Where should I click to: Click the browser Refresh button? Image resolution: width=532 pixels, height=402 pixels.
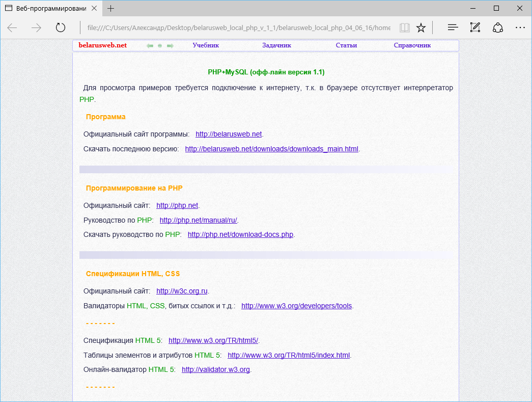(x=61, y=28)
